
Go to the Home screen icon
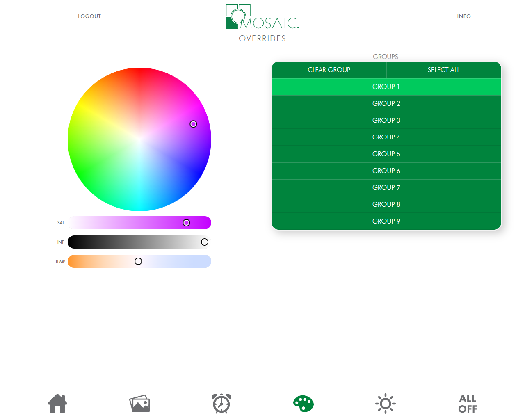(x=57, y=404)
